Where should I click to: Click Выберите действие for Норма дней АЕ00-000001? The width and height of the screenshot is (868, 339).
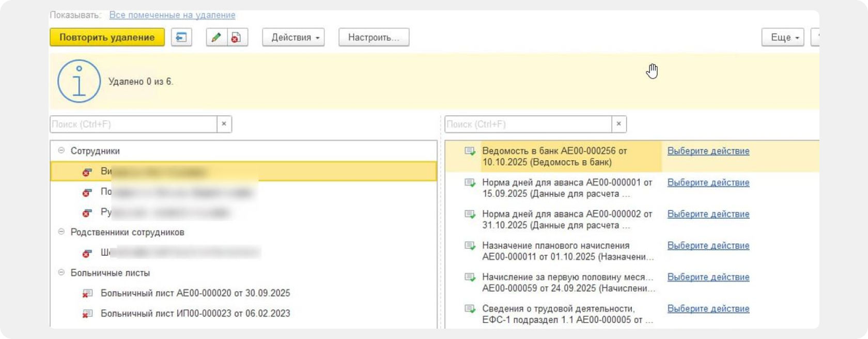pyautogui.click(x=708, y=182)
